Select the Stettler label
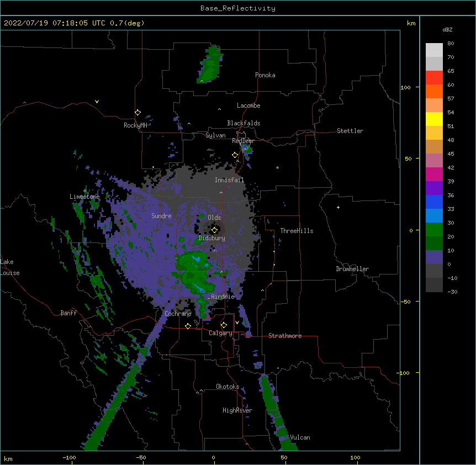Image resolution: width=476 pixels, height=465 pixels. click(350, 131)
